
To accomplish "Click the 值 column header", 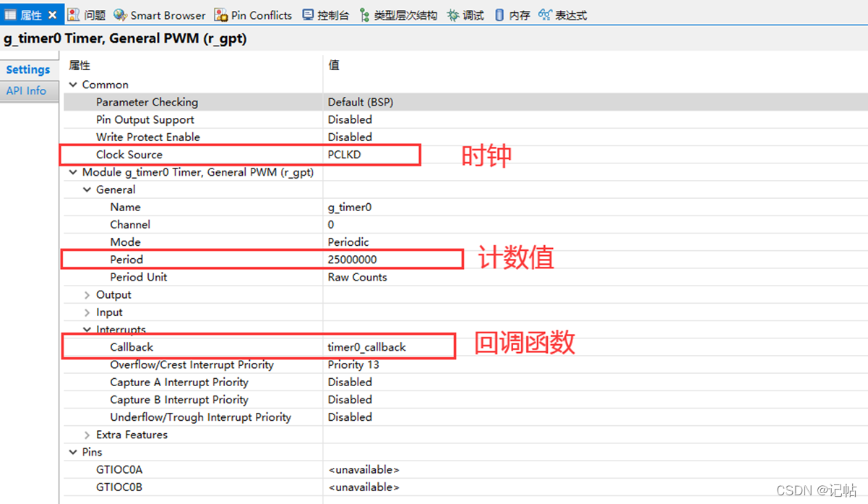I will click(334, 66).
